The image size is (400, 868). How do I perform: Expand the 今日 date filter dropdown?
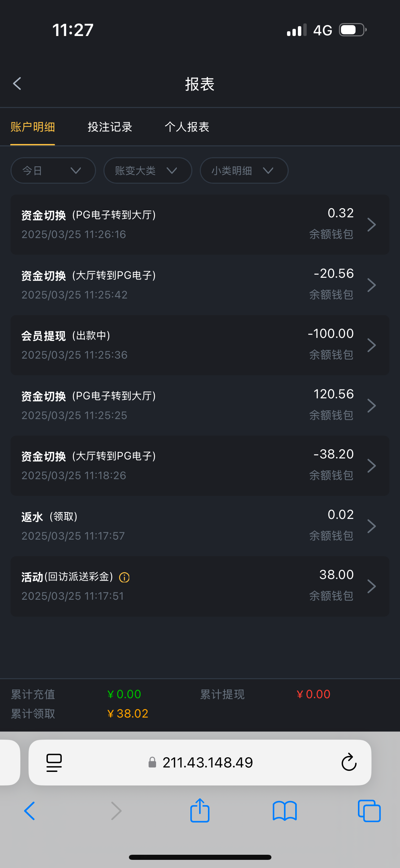[53, 170]
